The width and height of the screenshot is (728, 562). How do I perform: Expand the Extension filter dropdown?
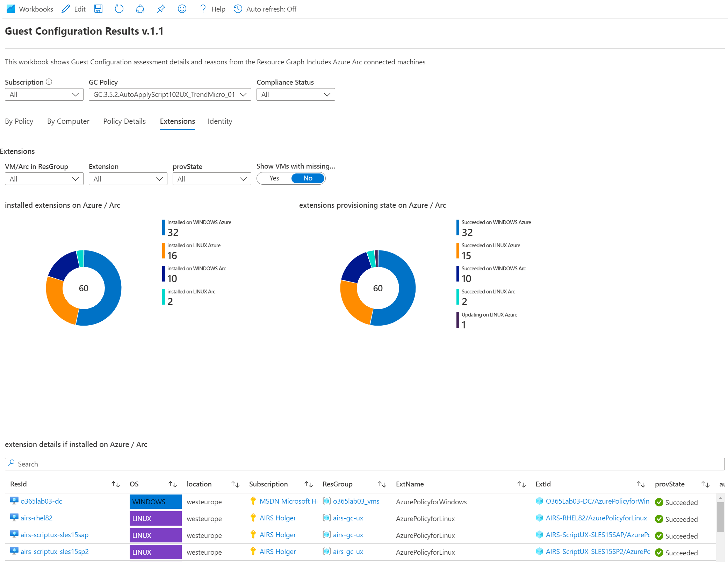pyautogui.click(x=128, y=179)
